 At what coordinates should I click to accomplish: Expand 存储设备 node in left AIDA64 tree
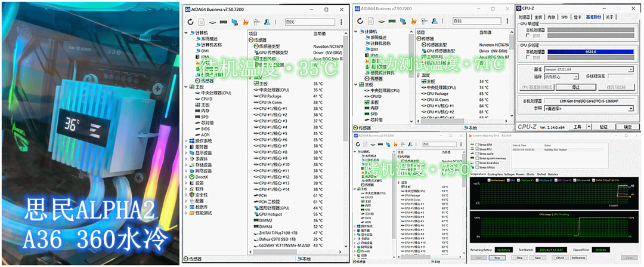point(186,165)
